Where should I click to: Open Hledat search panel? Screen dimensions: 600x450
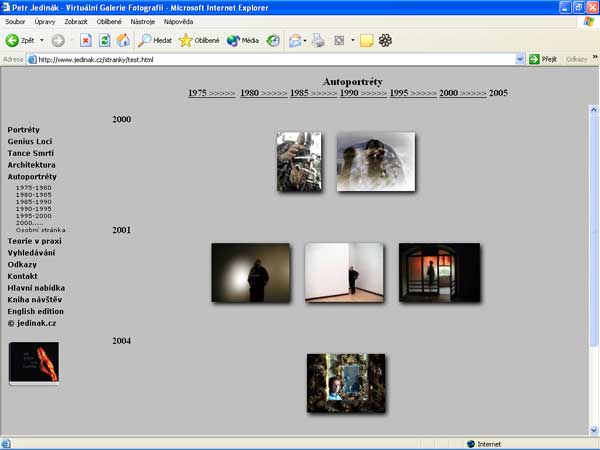coord(155,41)
